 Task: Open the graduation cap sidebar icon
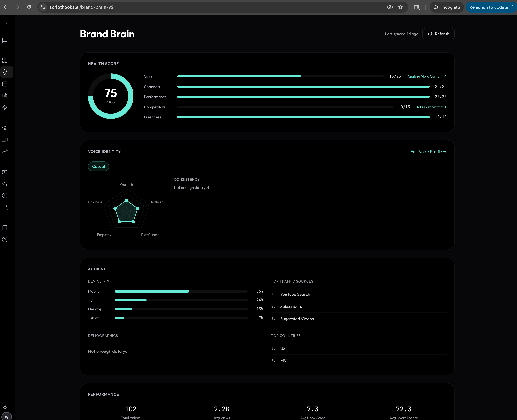(x=5, y=128)
